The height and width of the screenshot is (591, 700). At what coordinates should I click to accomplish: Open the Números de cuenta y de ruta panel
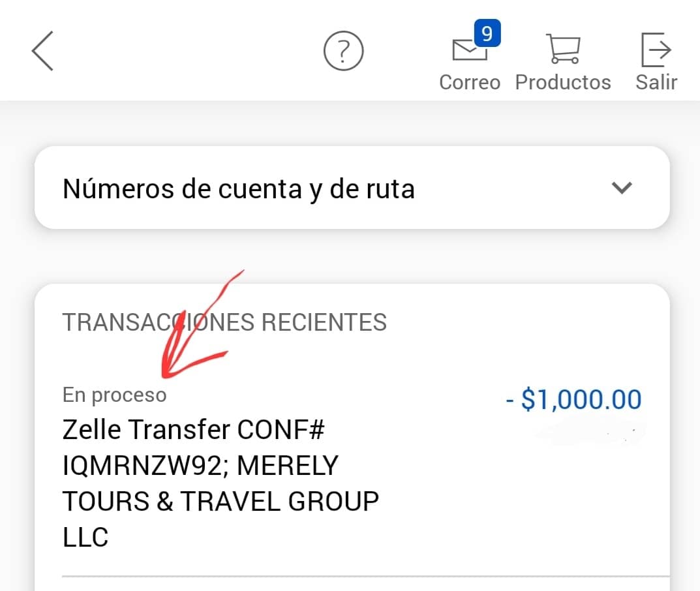352,187
